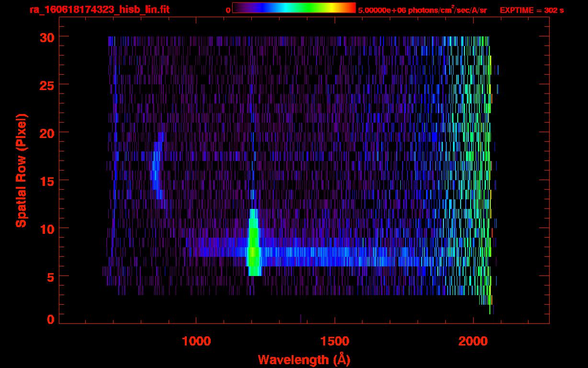Click the 5.00000e+06 photons intensity unit label
The width and height of the screenshot is (588, 368).
(422, 10)
